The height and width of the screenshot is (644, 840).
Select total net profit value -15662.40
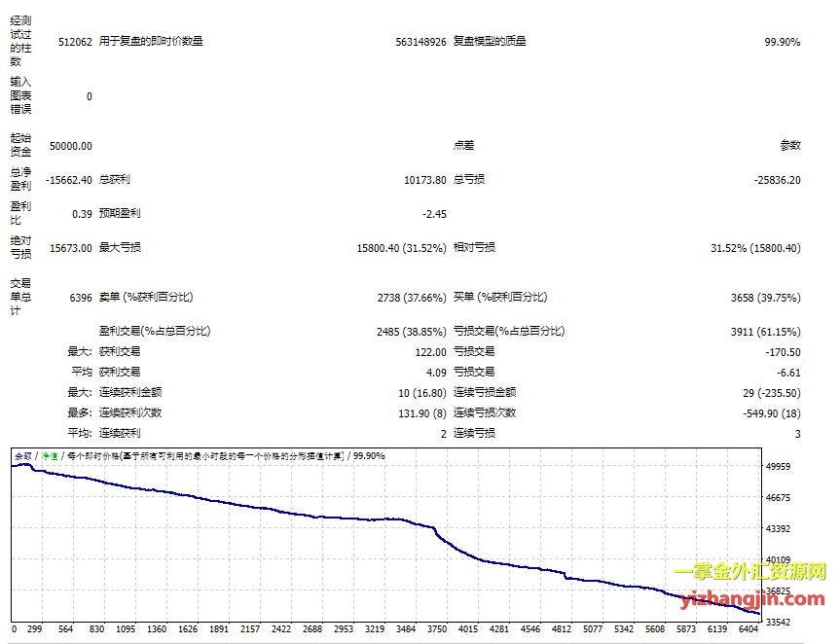(x=68, y=180)
